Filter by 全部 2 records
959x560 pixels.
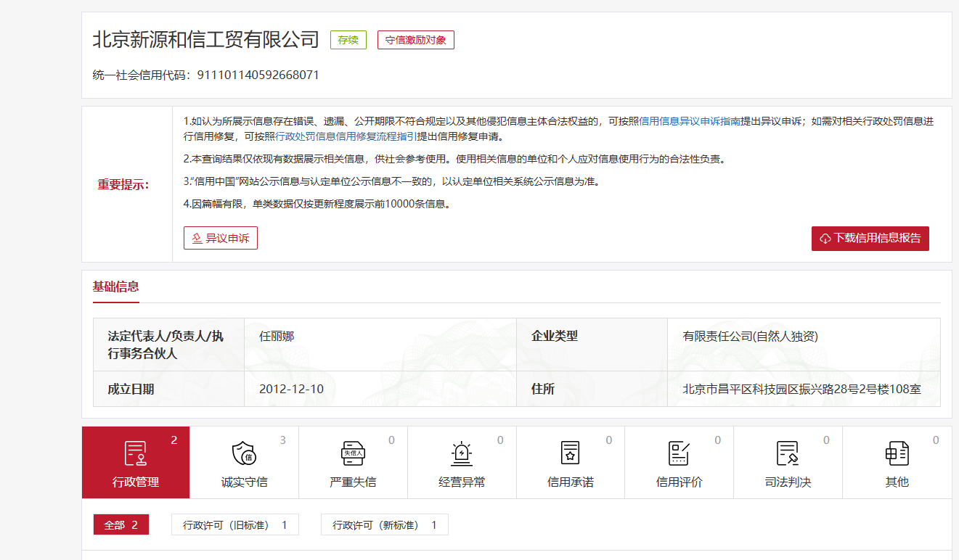[x=121, y=524]
